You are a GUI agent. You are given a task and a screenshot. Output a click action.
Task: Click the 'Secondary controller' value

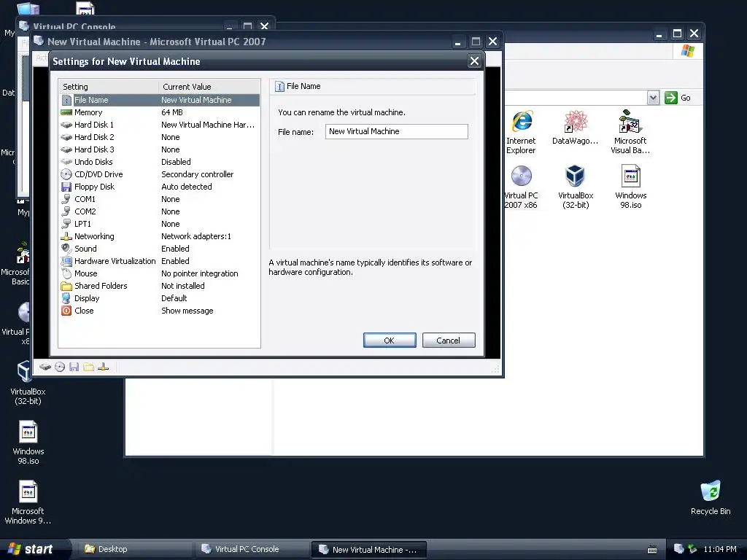[x=197, y=174]
